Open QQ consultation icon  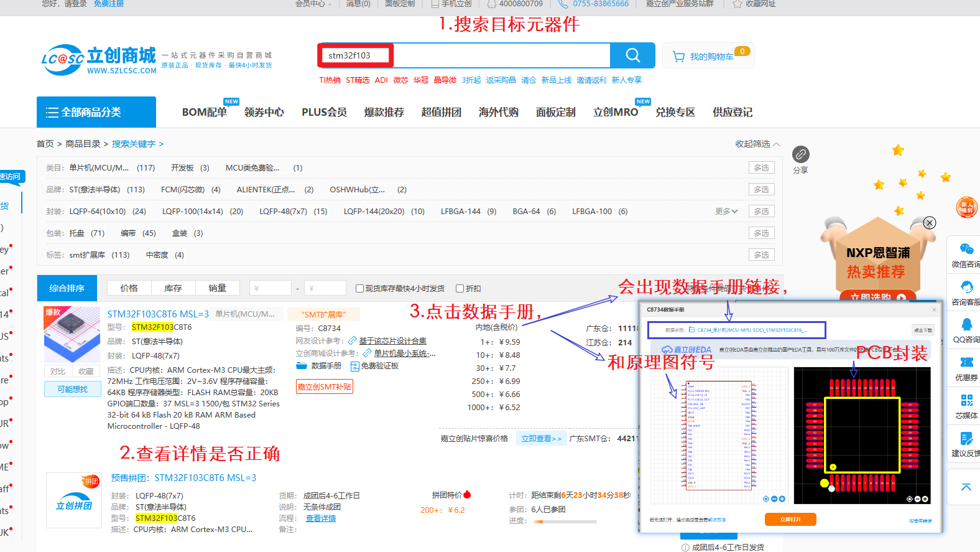pyautogui.click(x=966, y=324)
